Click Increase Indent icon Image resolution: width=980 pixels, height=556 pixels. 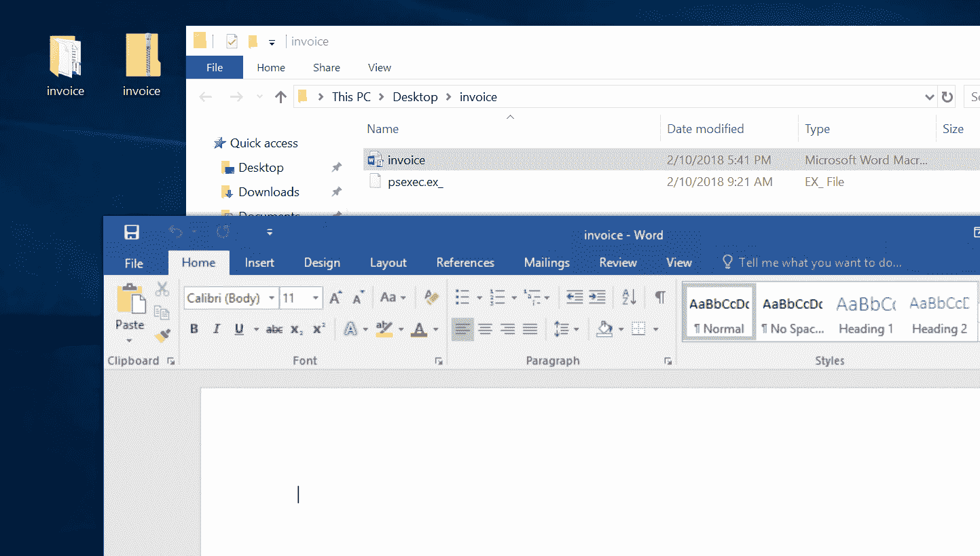(x=597, y=297)
